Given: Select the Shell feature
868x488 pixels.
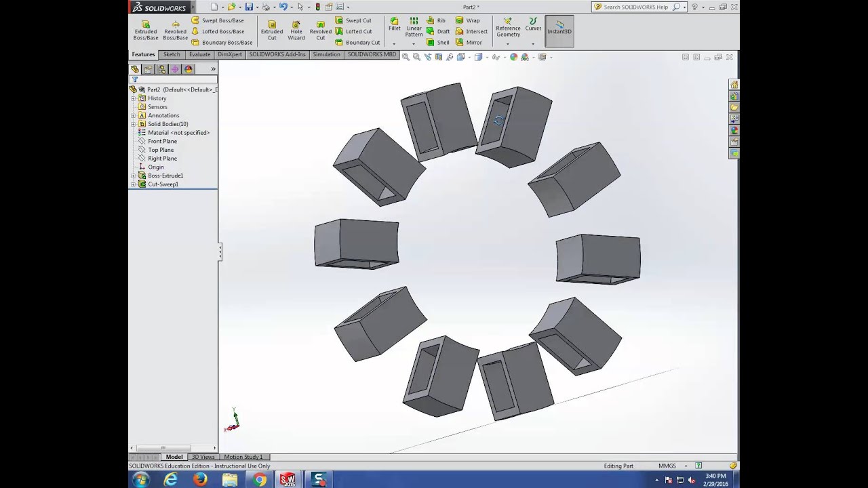Looking at the screenshot, I should [x=438, y=42].
